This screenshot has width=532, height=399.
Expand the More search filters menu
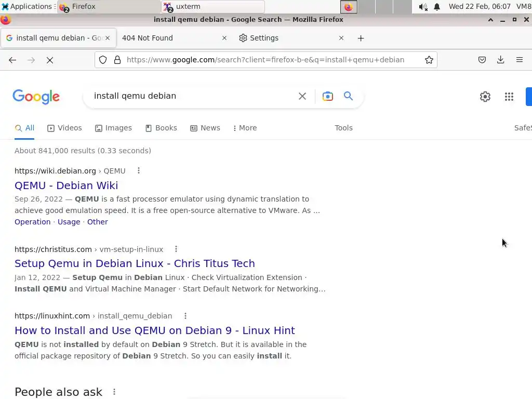[x=245, y=128]
